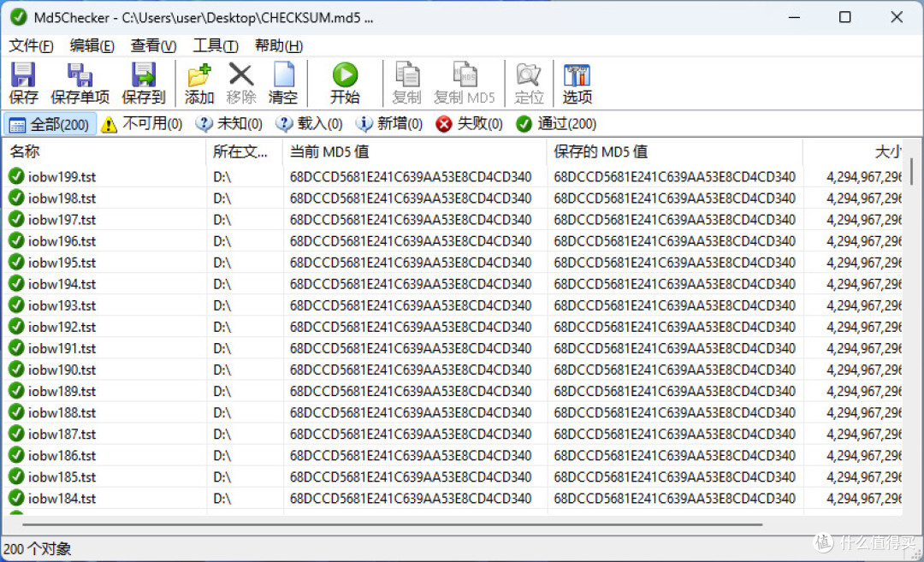Select the All (全部 200) filter tab

pyautogui.click(x=50, y=124)
